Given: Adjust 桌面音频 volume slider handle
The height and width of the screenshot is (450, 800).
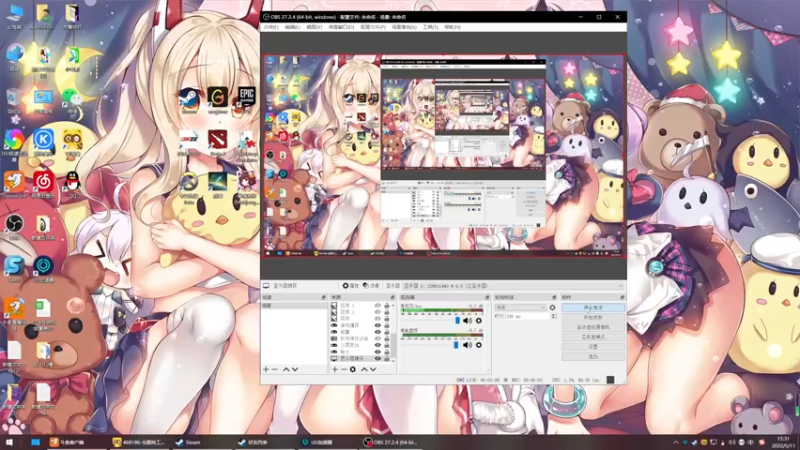Looking at the screenshot, I should point(456,345).
